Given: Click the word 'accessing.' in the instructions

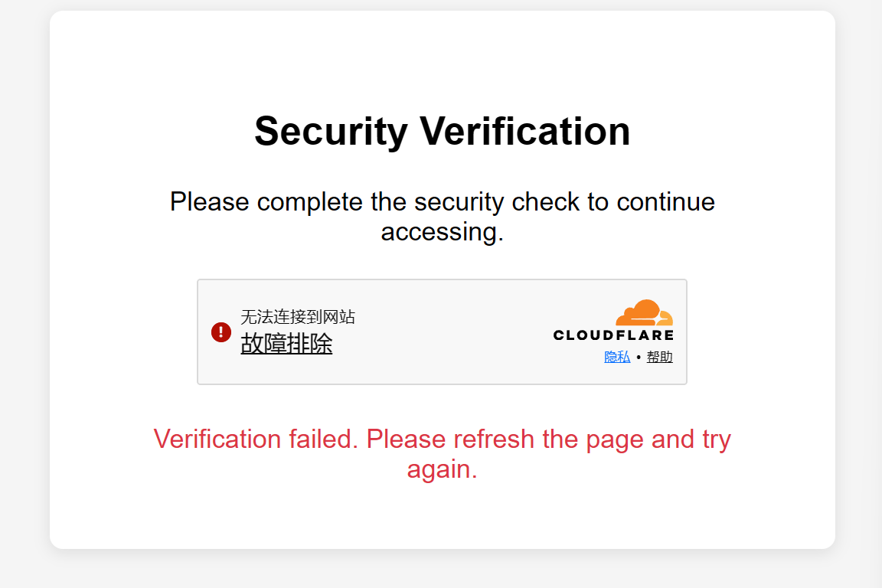Looking at the screenshot, I should (442, 231).
